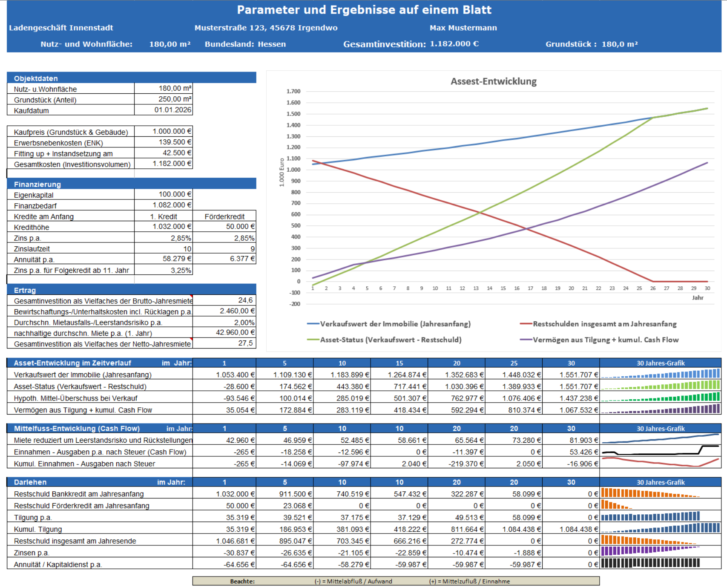This screenshot has height=588, width=727.
Task: Click the Brutto-Jahresmiete multiple 24,6
Action: (x=224, y=300)
